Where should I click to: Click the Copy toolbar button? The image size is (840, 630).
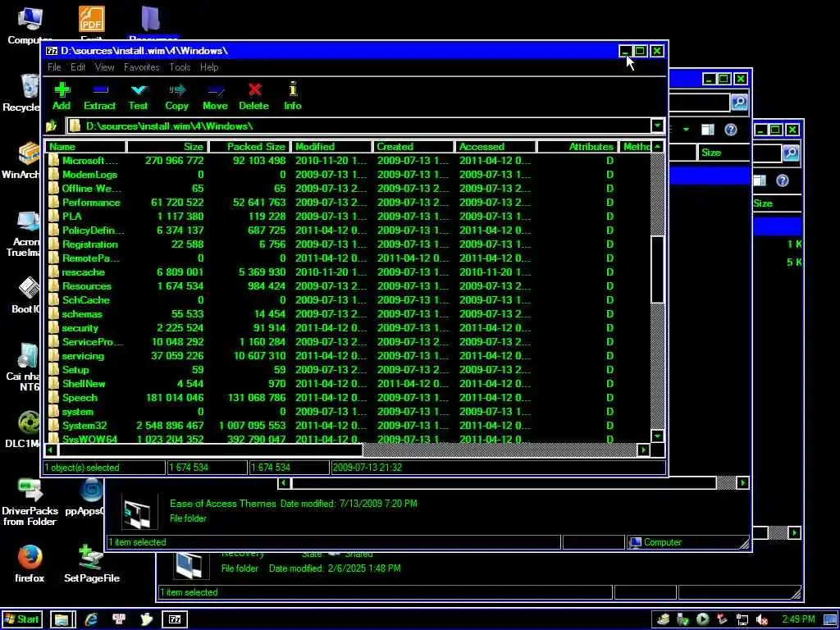[x=177, y=97]
